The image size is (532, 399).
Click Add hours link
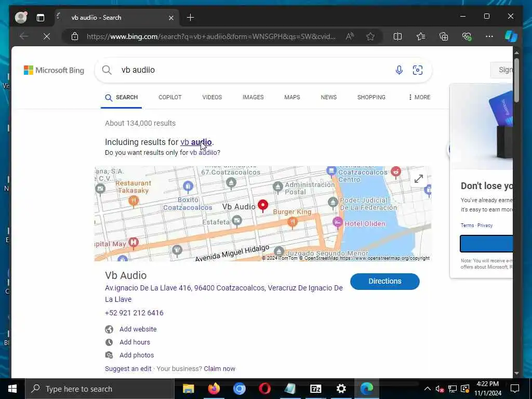coord(135,342)
